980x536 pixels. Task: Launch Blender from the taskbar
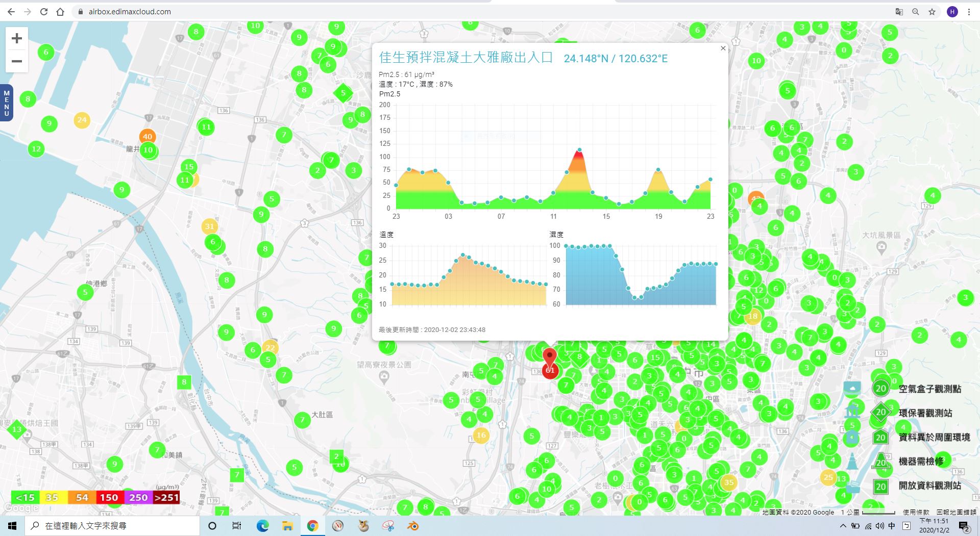[413, 526]
